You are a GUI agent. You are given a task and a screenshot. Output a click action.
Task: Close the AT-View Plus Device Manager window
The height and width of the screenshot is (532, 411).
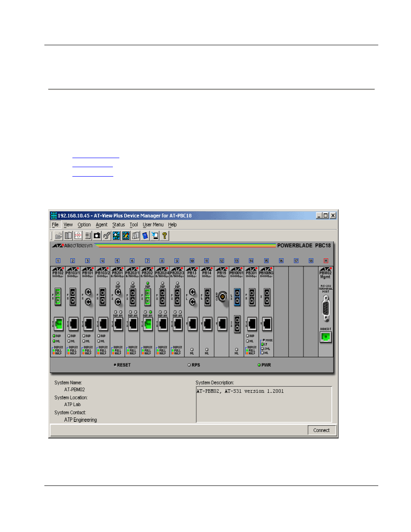click(333, 215)
